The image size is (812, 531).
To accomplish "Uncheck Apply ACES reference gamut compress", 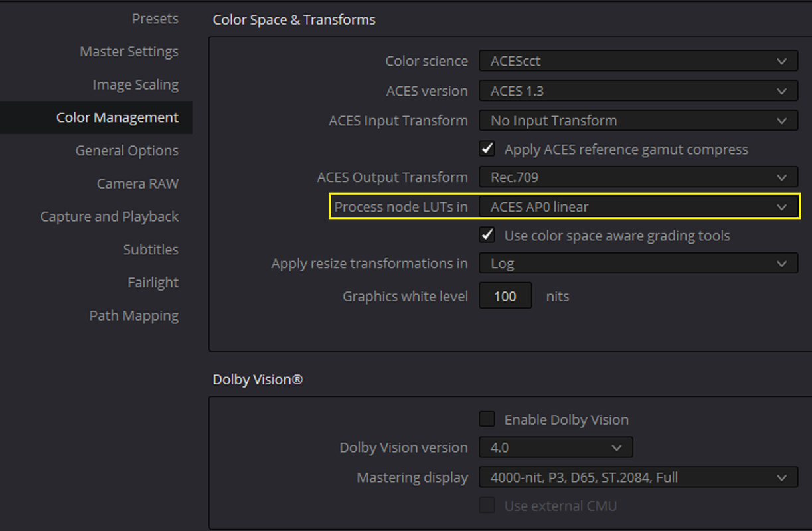I will (x=487, y=149).
